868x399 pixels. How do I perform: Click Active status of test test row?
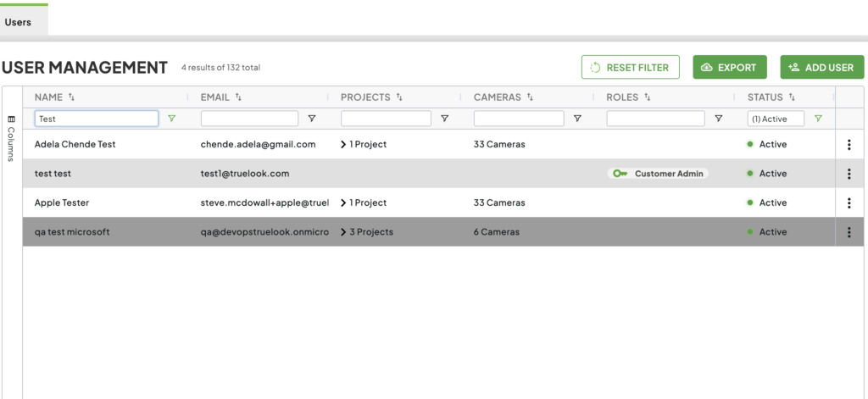click(766, 174)
